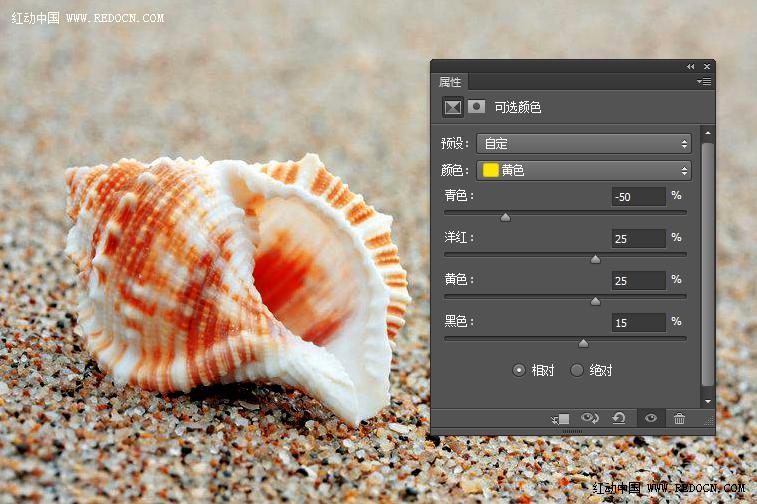
Task: Select the 相对 relative radio button
Action: coord(519,371)
